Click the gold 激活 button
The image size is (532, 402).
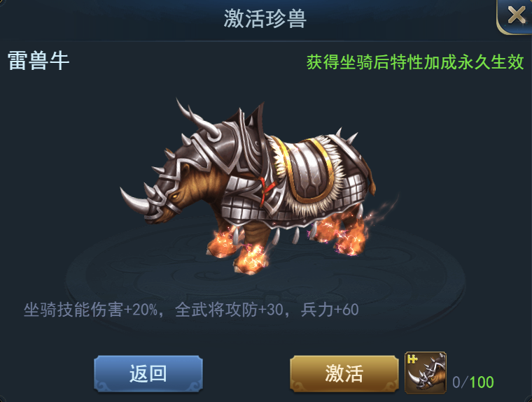point(344,374)
